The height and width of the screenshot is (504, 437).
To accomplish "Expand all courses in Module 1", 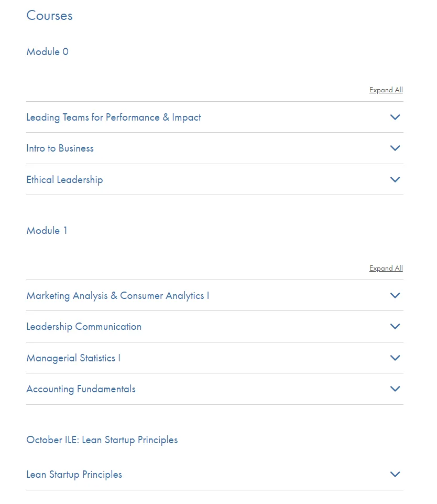I will coord(386,268).
